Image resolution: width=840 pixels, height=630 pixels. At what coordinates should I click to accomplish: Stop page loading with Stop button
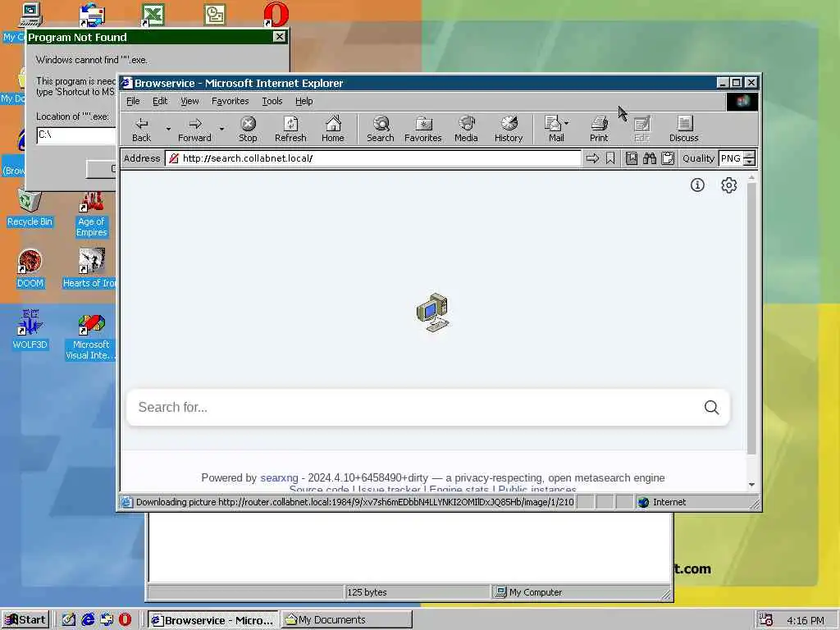click(248, 129)
